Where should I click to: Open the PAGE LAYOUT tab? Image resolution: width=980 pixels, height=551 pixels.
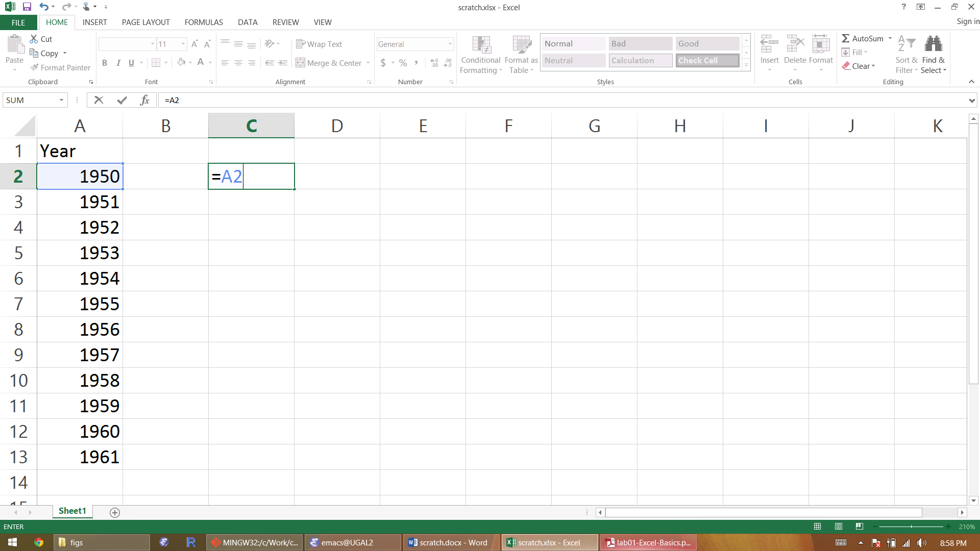(x=145, y=22)
